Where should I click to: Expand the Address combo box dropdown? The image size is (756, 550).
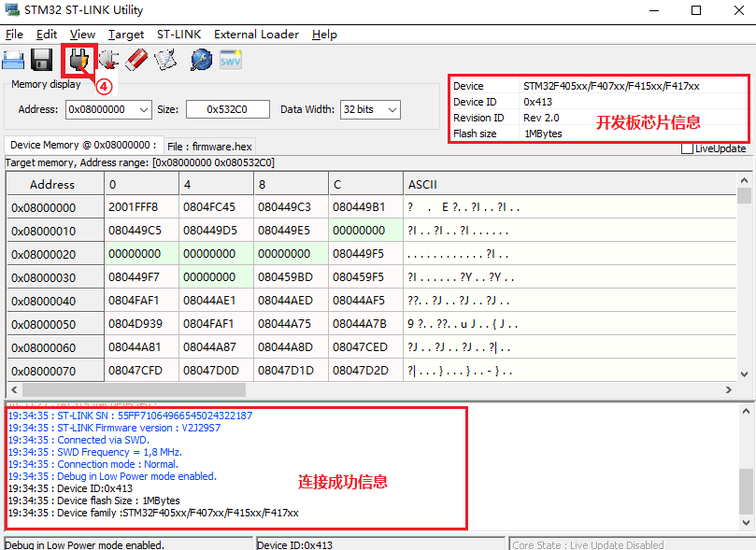[x=144, y=110]
